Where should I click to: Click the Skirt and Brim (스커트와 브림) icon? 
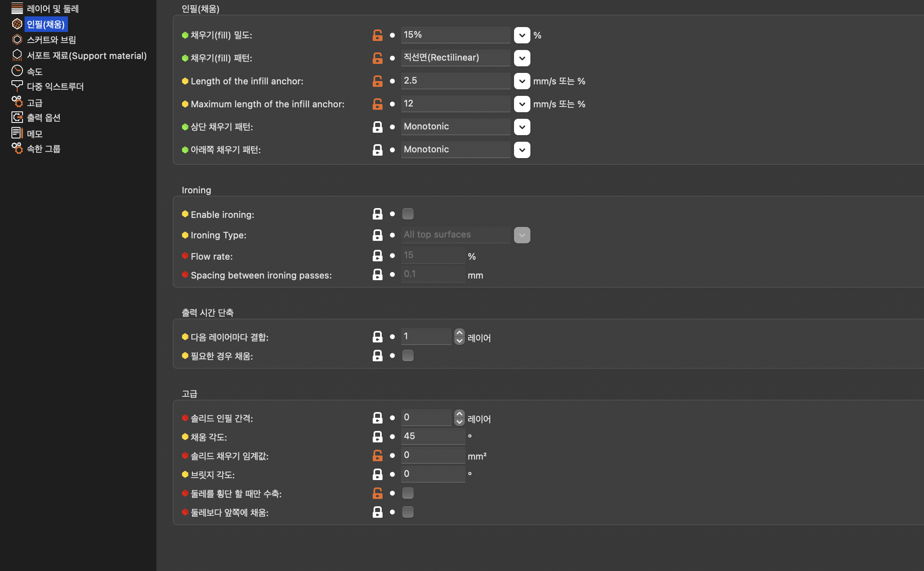tap(17, 40)
